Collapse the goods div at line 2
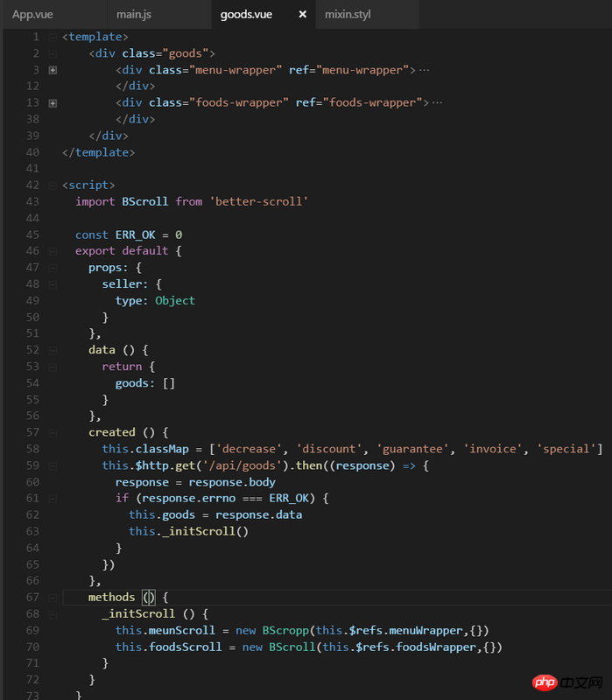The height and width of the screenshot is (700, 612). coord(53,54)
